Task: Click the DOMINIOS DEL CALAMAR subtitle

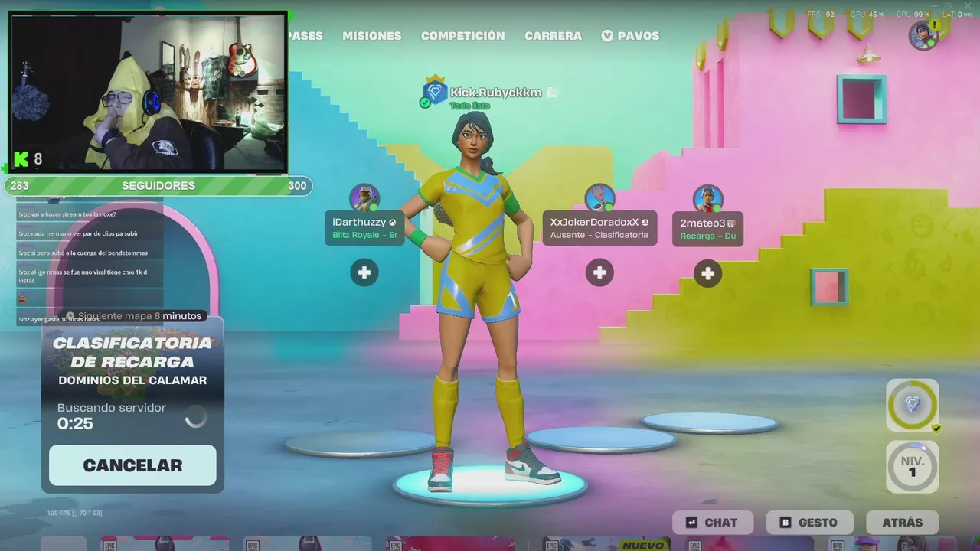Action: (132, 380)
